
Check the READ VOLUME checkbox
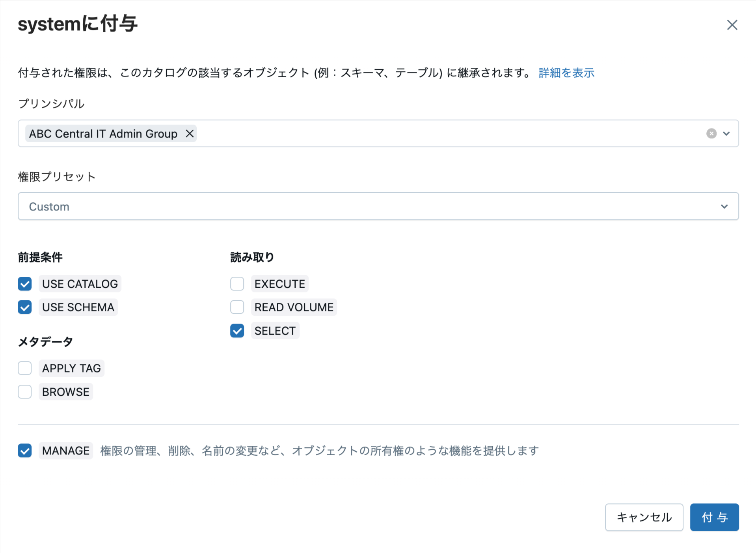(237, 307)
